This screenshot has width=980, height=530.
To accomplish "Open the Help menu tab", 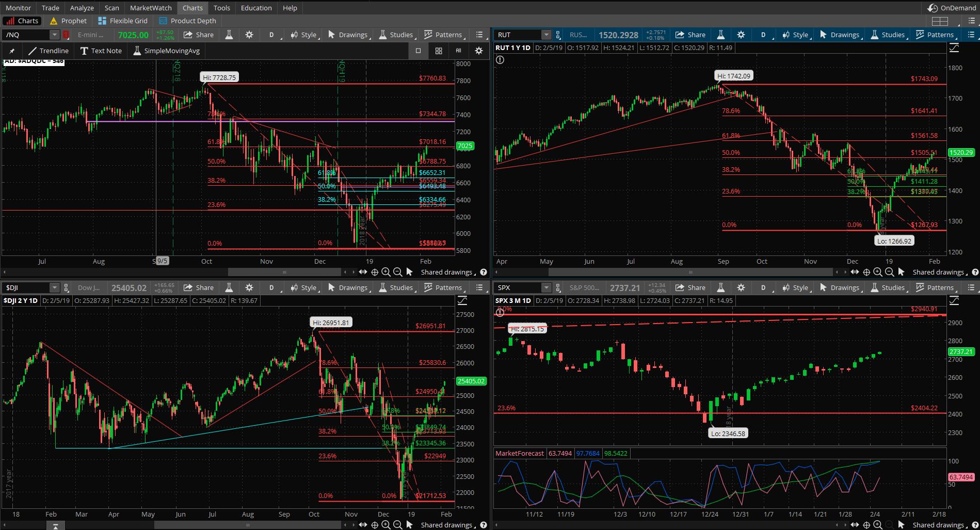I will [x=290, y=8].
